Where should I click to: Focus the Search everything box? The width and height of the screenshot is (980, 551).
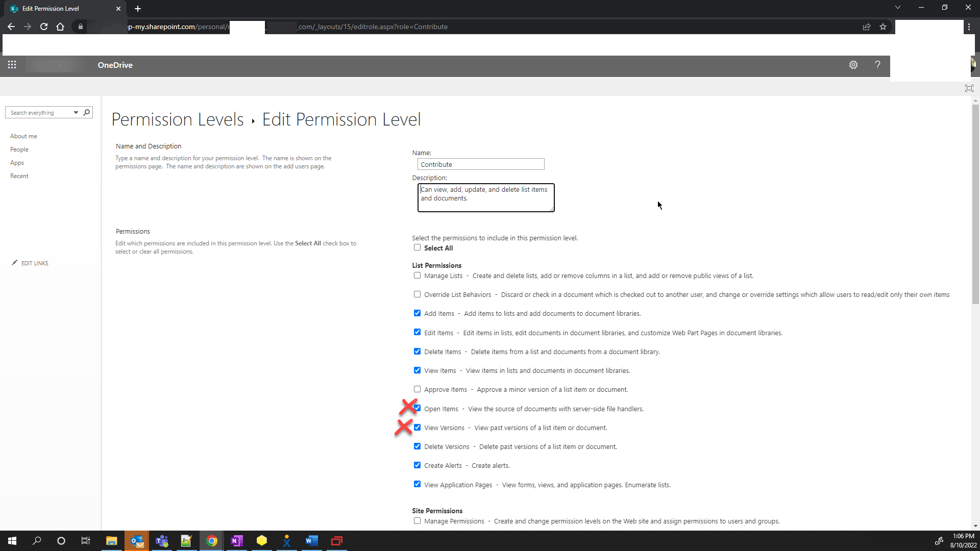[40, 113]
